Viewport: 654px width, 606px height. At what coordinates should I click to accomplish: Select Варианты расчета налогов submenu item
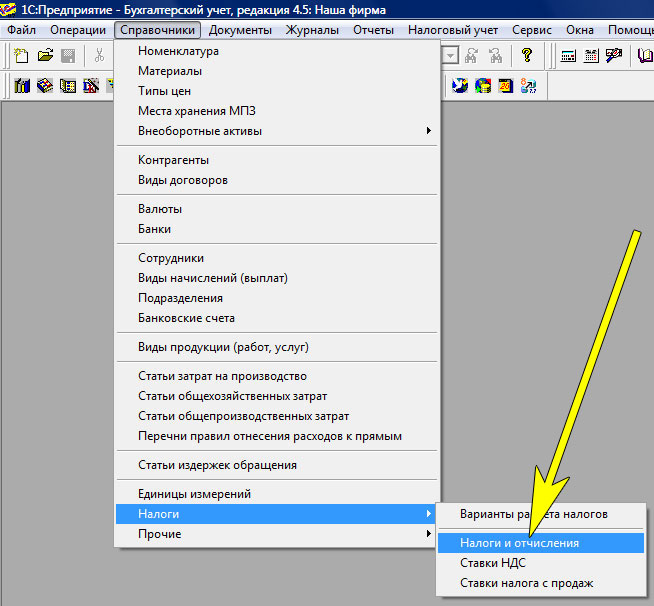pyautogui.click(x=541, y=514)
